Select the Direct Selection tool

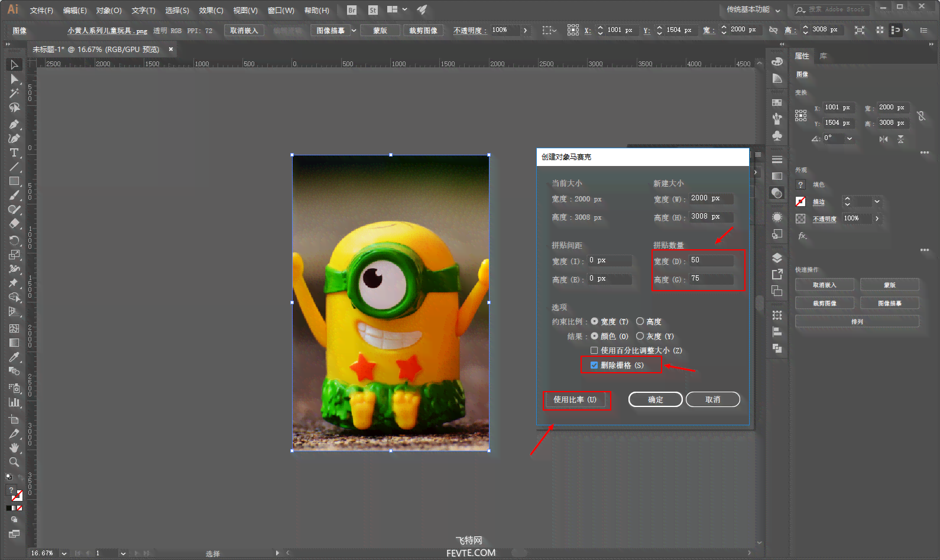tap(14, 79)
